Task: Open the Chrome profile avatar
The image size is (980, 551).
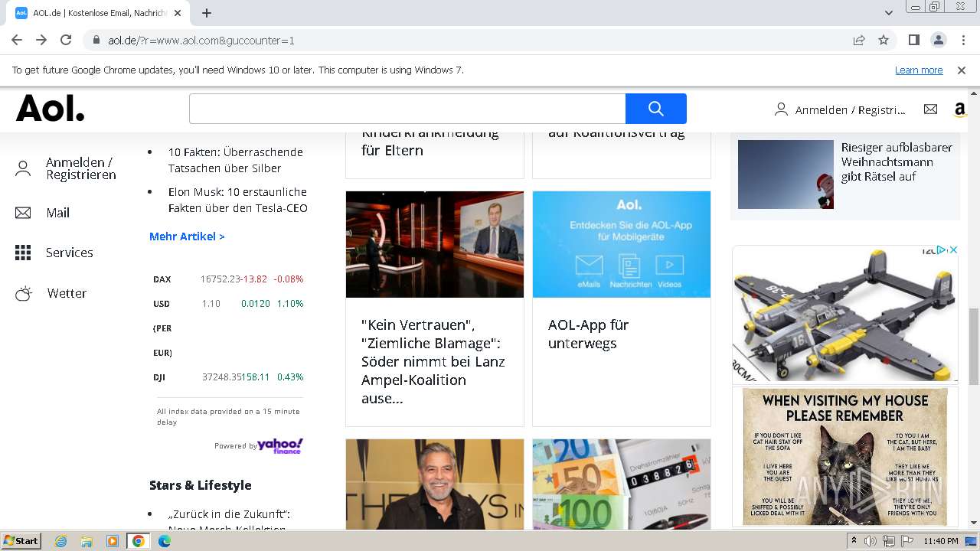Action: 938,40
